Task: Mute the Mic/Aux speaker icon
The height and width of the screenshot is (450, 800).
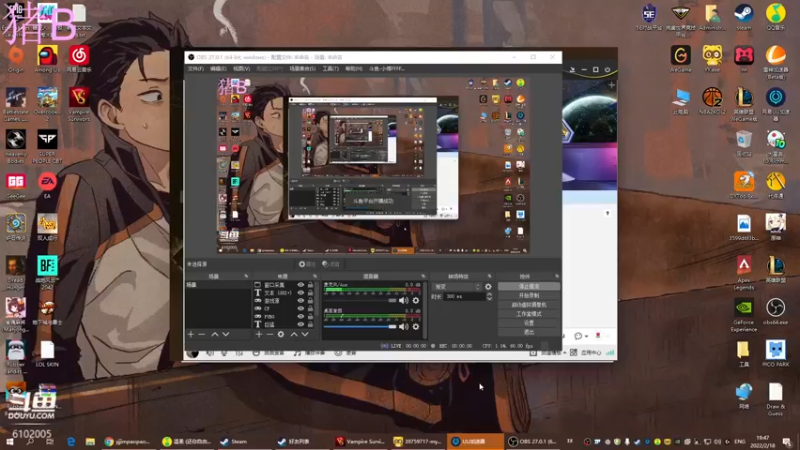Action: tap(404, 301)
